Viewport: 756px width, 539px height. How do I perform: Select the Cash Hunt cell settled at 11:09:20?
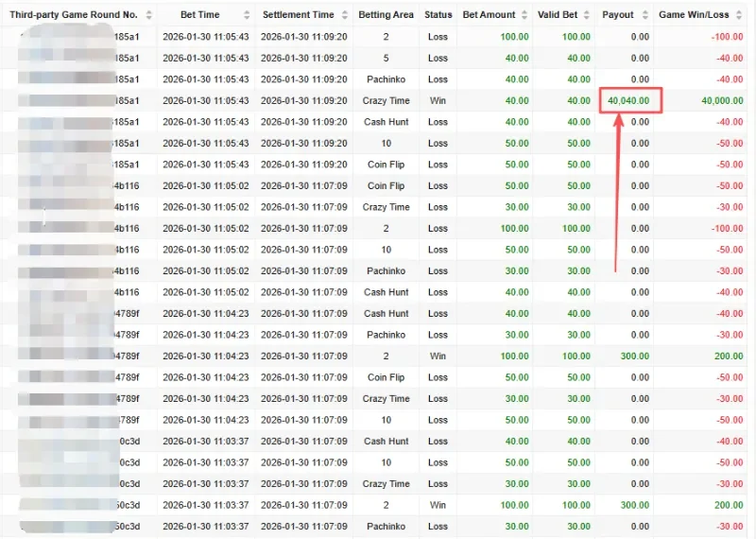tap(386, 122)
